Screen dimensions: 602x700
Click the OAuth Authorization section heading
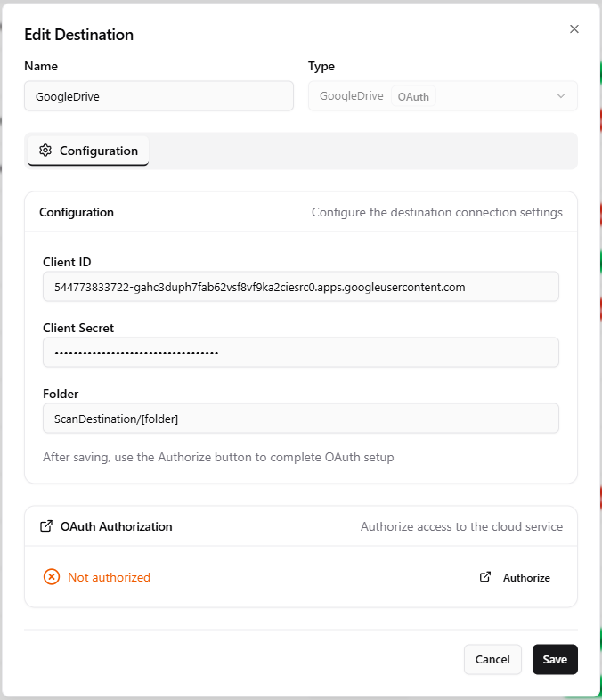[117, 527]
